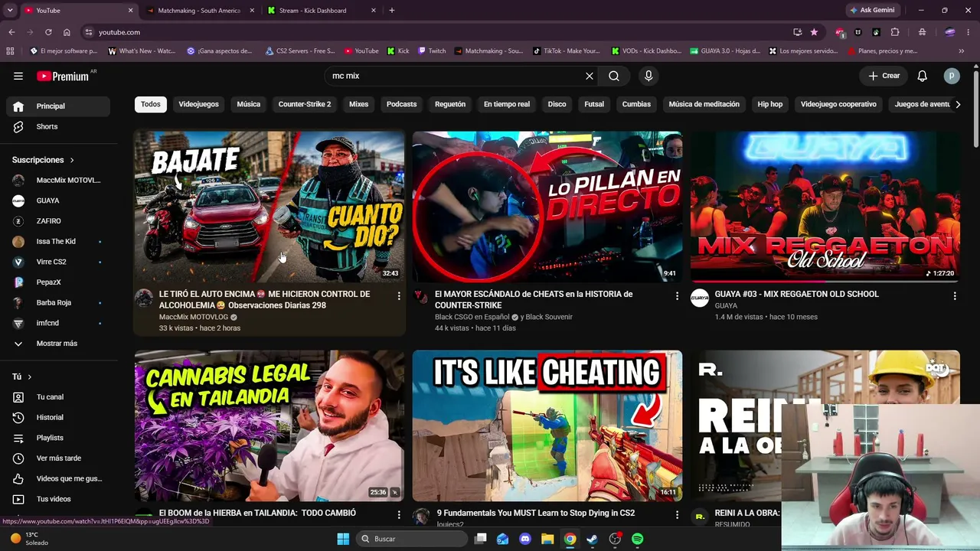Open PepazX subscription channel
The height and width of the screenshot is (551, 980).
(x=58, y=282)
